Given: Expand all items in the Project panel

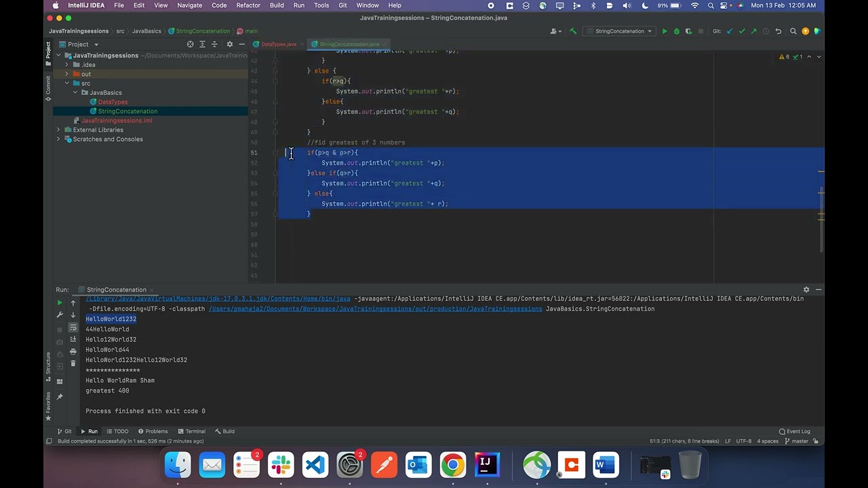Looking at the screenshot, I should tap(202, 44).
